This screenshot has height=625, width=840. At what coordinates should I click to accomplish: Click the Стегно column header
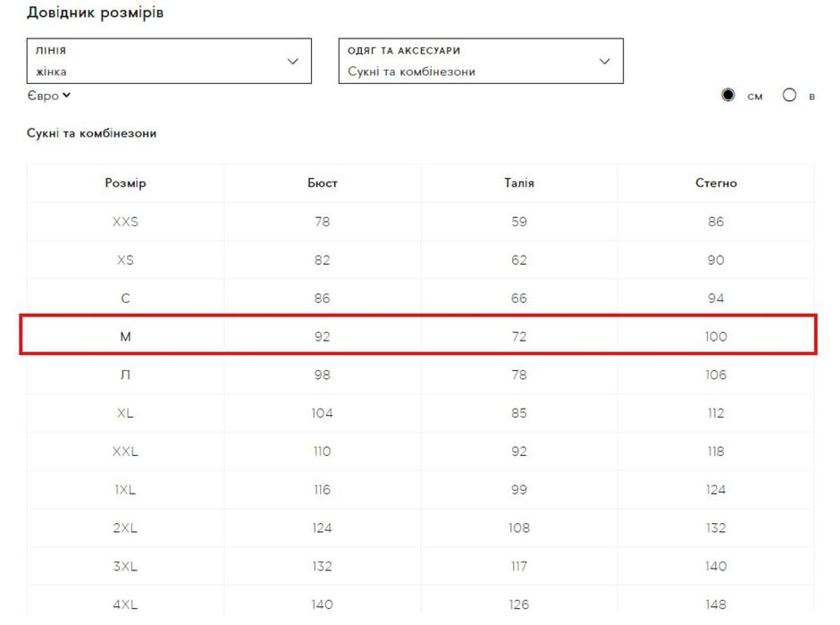coord(716,183)
